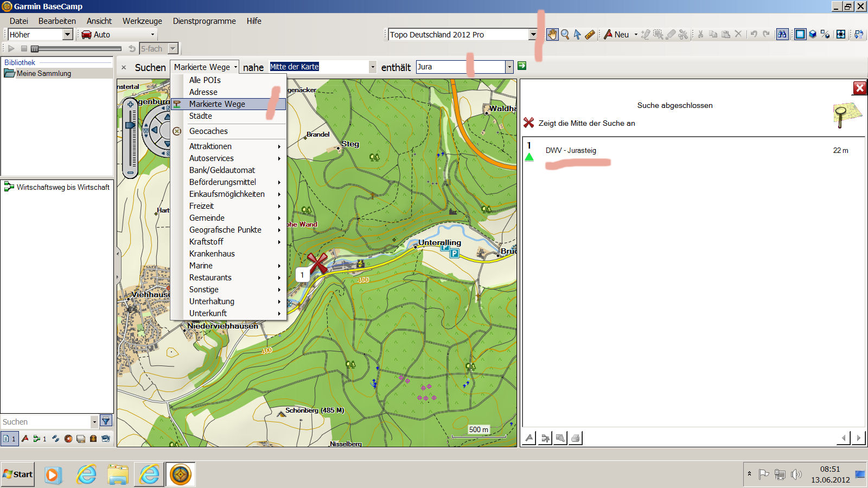Expand the Unterkunft submenu

tap(228, 313)
